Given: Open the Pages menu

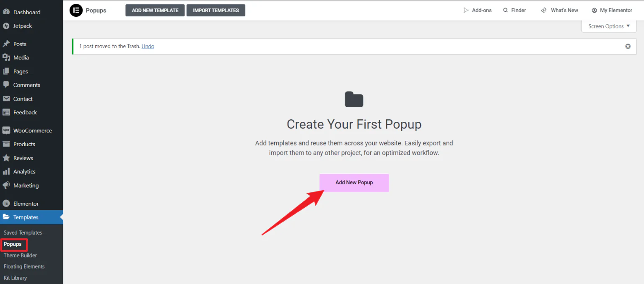Looking at the screenshot, I should click(31, 71).
